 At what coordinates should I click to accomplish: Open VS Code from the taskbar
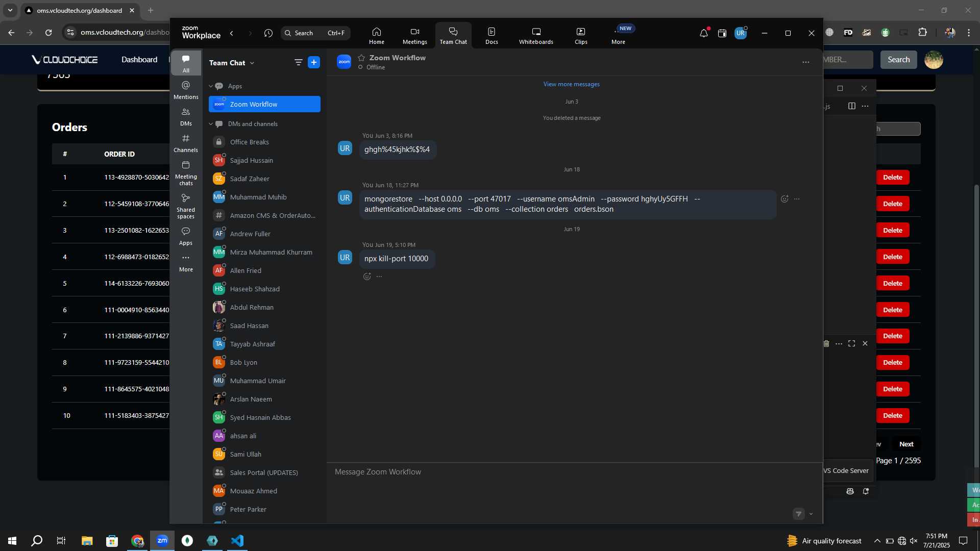coord(237,541)
